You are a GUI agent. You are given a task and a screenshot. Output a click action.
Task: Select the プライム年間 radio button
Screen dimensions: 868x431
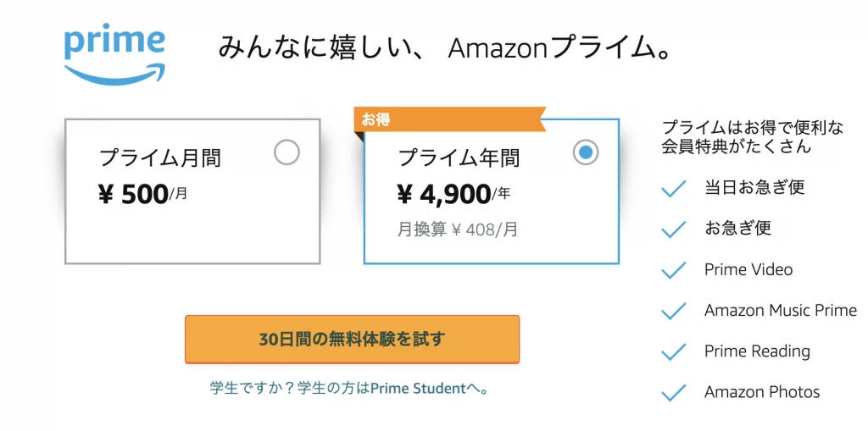pyautogui.click(x=586, y=152)
